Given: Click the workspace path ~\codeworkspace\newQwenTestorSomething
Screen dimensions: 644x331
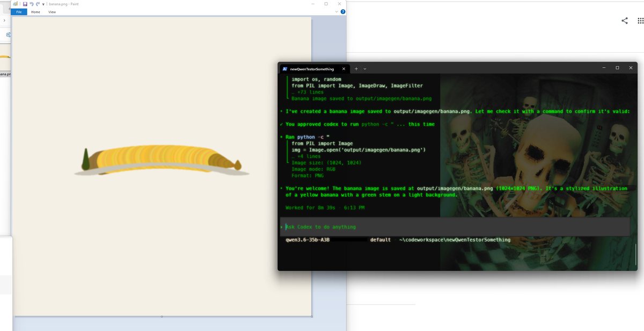Looking at the screenshot, I should [455, 240].
